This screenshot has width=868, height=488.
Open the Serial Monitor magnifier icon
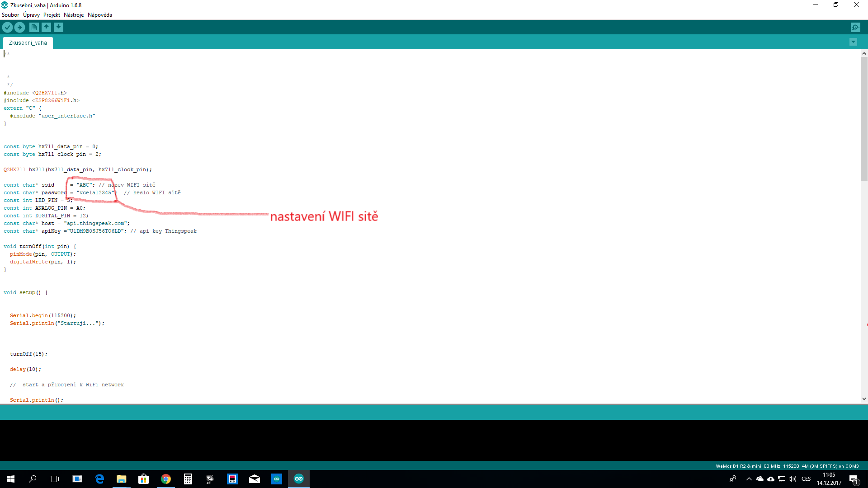click(855, 28)
